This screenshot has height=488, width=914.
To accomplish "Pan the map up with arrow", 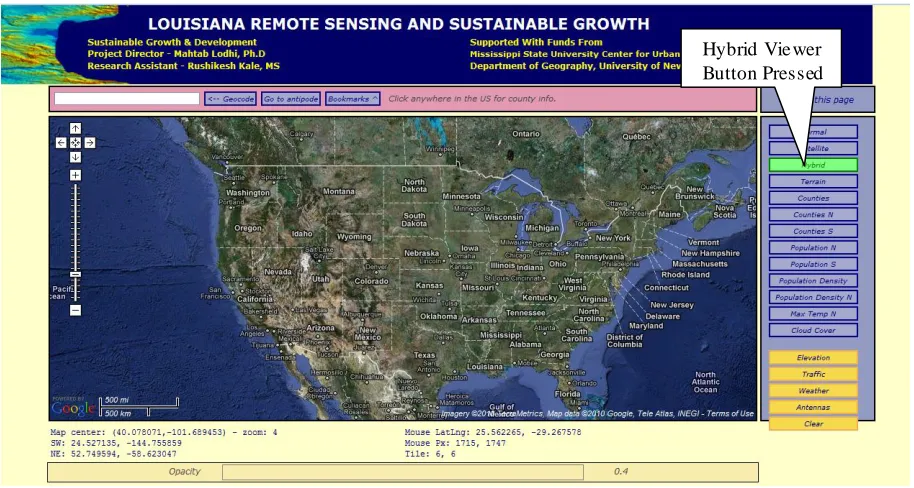I will (x=76, y=128).
